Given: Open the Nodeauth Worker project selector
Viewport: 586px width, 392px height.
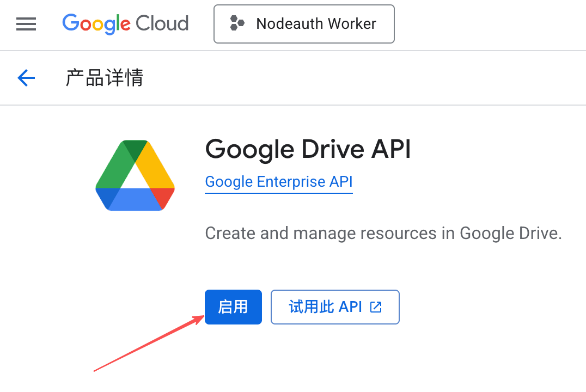Looking at the screenshot, I should 304,24.
